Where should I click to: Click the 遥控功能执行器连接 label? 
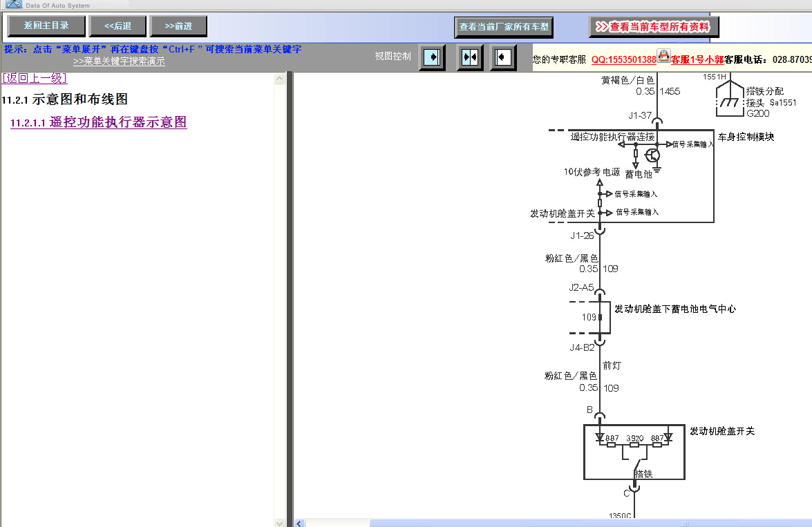pos(612,137)
